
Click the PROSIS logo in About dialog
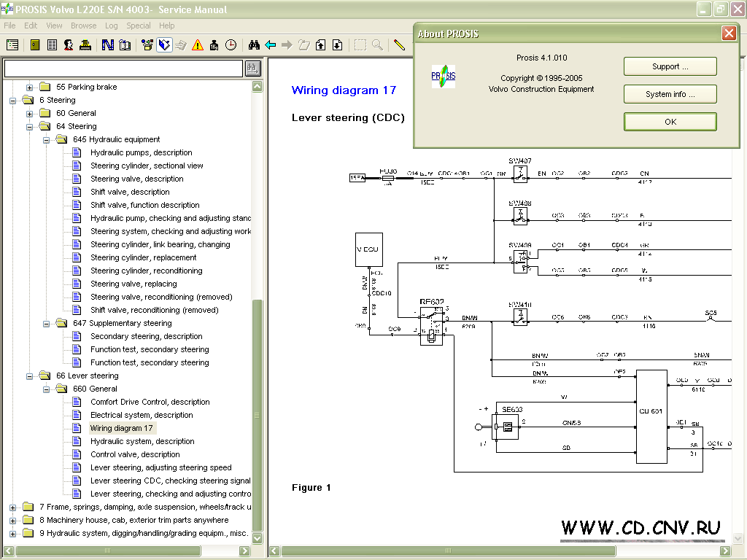443,76
